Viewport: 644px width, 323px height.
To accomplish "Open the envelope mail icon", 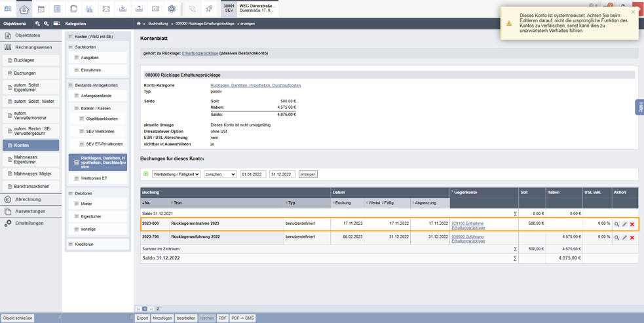I will pyautogui.click(x=106, y=9).
